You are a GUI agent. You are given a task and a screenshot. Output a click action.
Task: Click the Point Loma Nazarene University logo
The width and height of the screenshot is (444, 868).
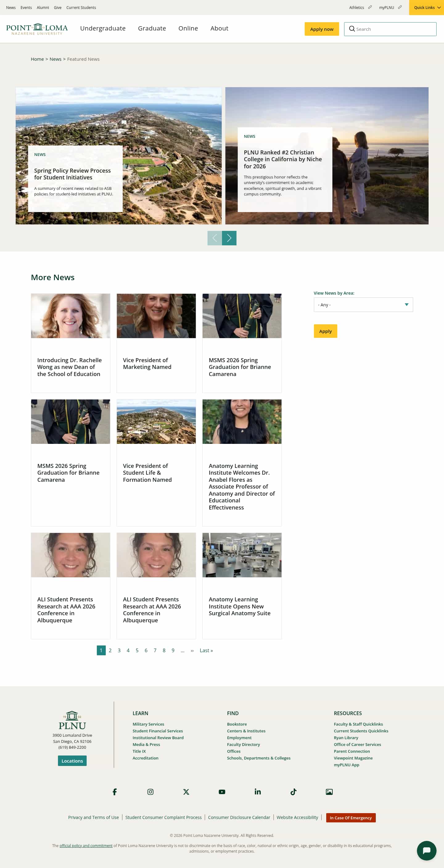click(37, 29)
